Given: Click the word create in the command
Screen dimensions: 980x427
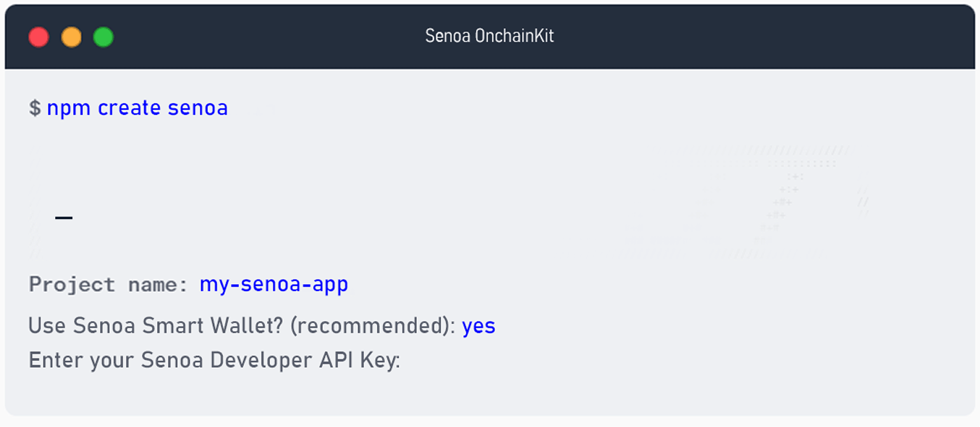Looking at the screenshot, I should [x=129, y=108].
